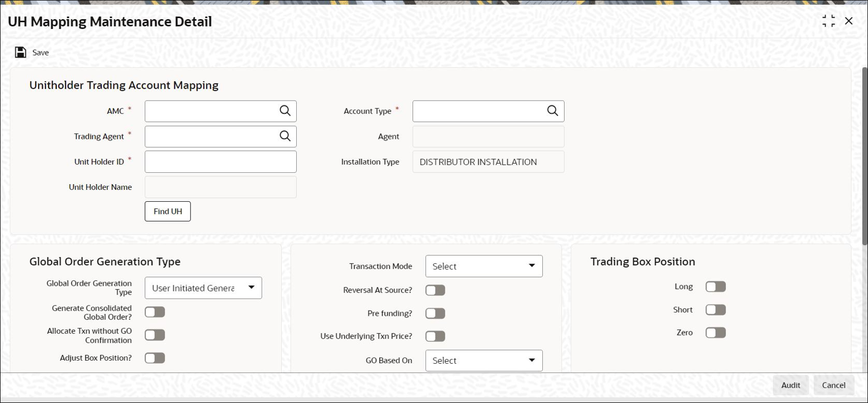Click the Cancel button

point(834,385)
